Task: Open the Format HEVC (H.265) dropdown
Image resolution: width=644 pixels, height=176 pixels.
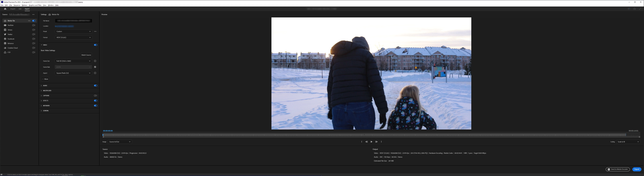Action: (73, 37)
